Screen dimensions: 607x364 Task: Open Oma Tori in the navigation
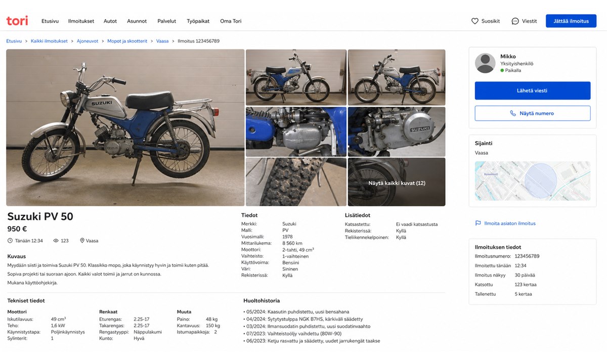(231, 21)
